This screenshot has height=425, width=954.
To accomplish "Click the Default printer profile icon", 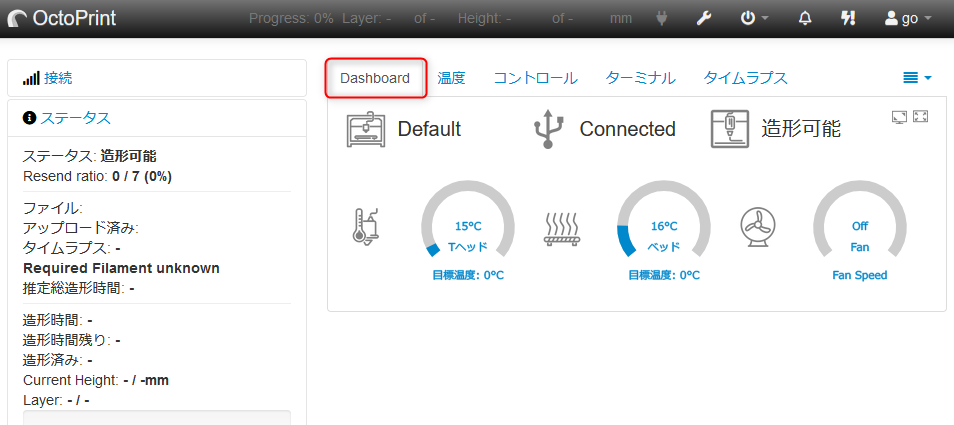I will coord(366,129).
